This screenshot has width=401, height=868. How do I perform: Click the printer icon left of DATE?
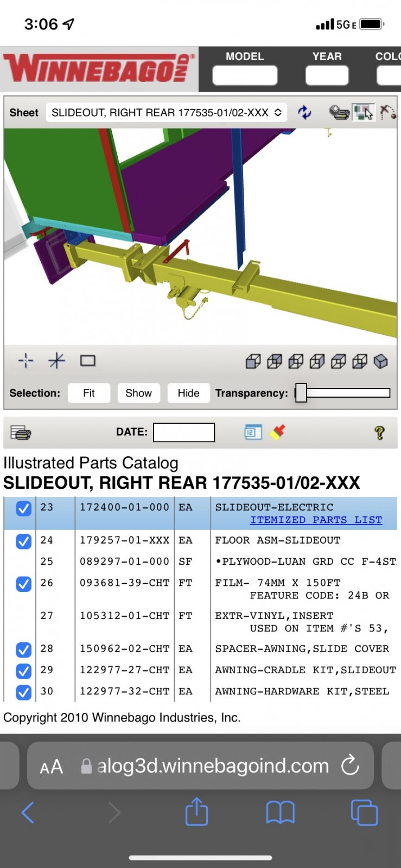point(21,432)
